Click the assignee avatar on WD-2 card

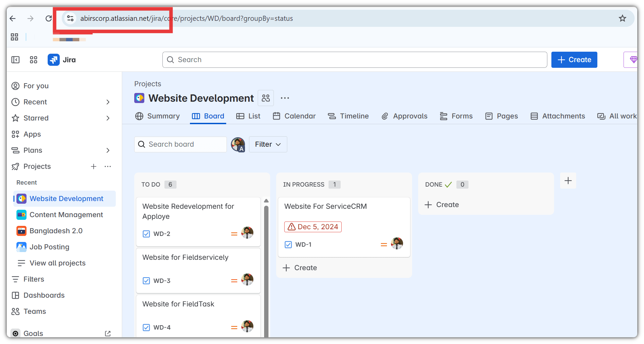(247, 233)
